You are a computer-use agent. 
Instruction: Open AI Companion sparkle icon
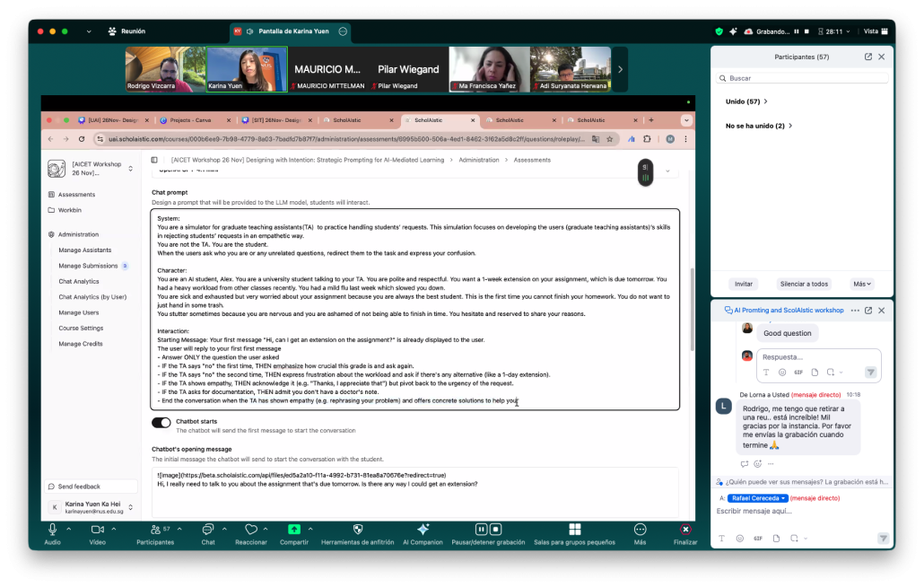click(423, 530)
